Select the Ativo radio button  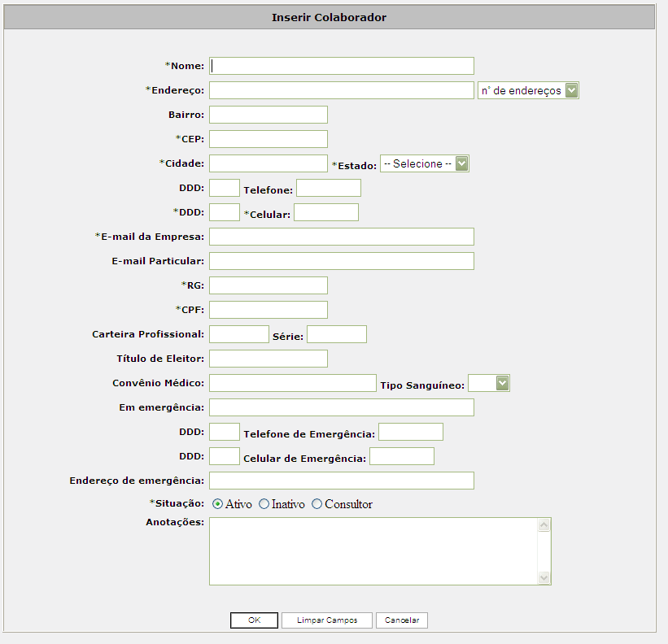pos(217,504)
